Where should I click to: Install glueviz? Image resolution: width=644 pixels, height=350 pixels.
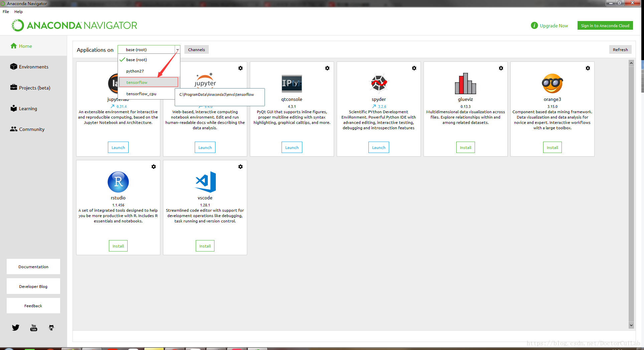point(465,147)
